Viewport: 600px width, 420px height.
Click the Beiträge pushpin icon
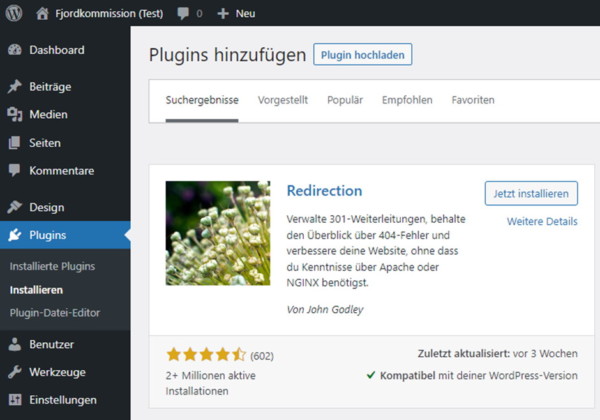(x=15, y=86)
